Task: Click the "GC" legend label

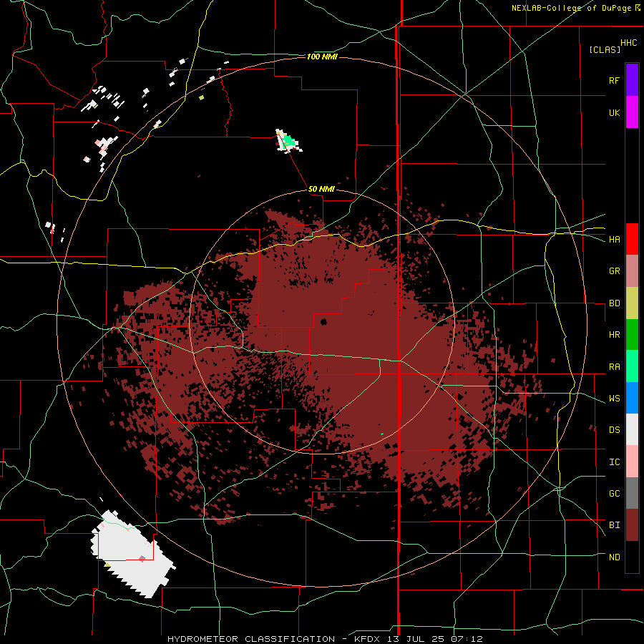Action: [x=614, y=494]
